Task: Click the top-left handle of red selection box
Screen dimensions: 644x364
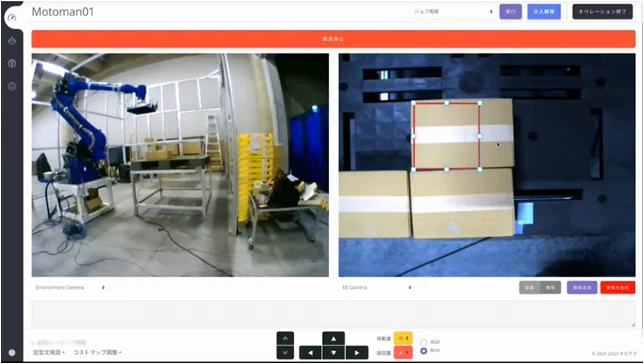Action: (414, 103)
